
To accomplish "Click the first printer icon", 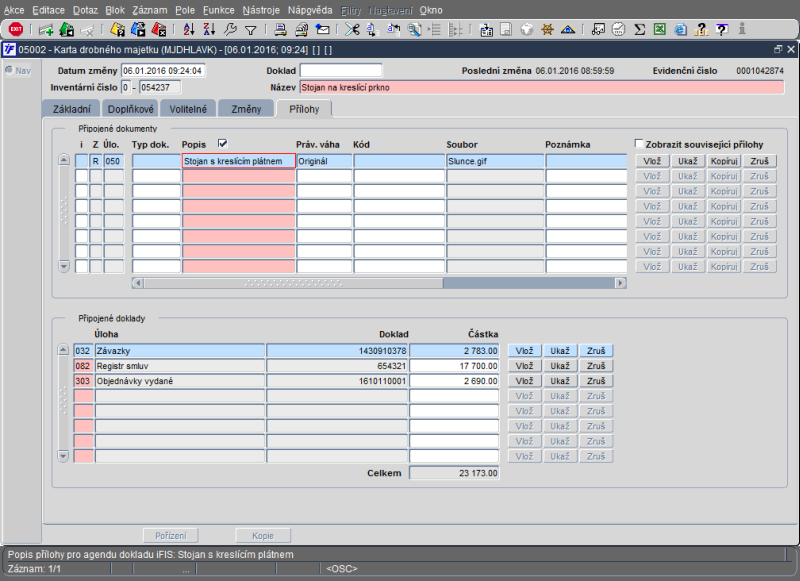I will click(281, 30).
